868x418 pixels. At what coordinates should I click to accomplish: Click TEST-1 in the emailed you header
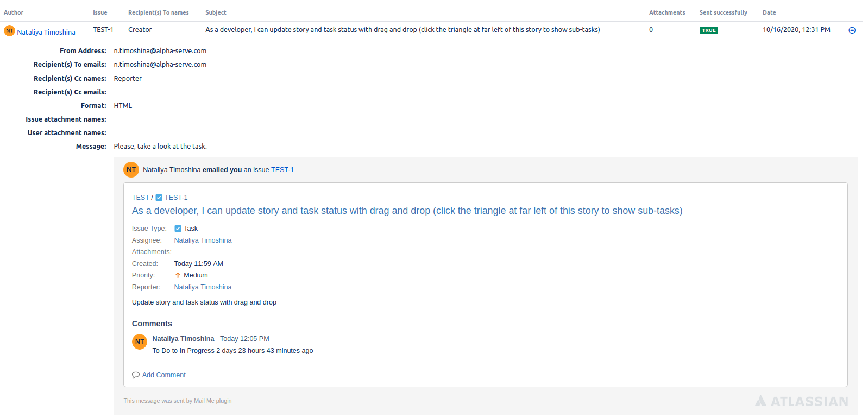(x=282, y=169)
